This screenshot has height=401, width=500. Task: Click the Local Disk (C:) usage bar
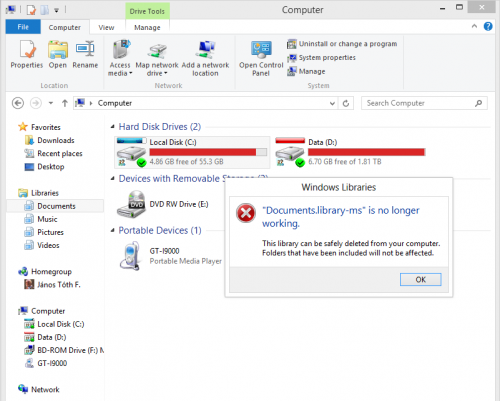pos(208,152)
